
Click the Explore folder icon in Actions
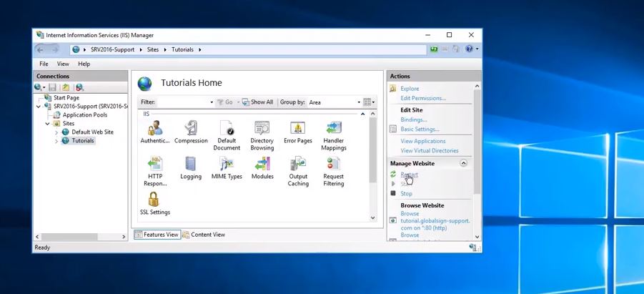[x=393, y=89]
